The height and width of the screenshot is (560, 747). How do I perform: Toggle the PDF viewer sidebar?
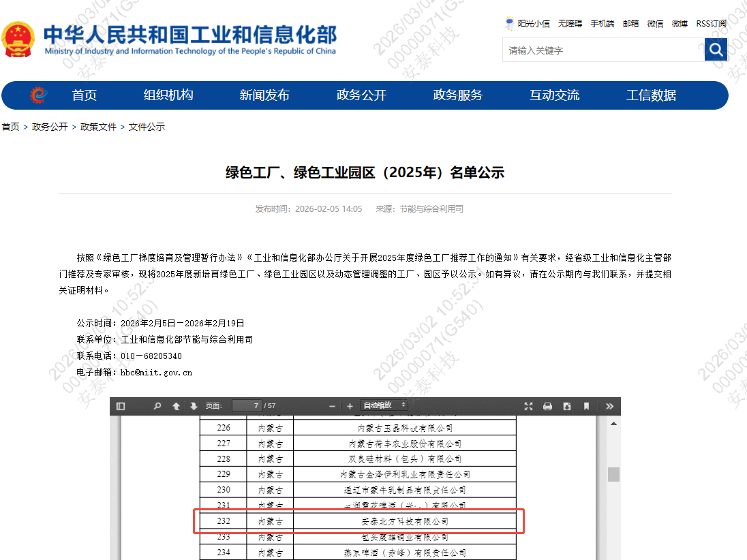coord(121,406)
